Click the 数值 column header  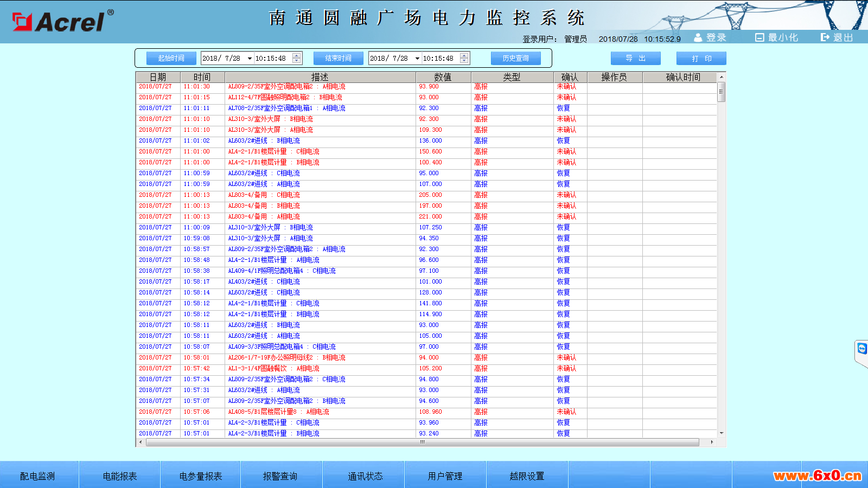[x=443, y=77]
